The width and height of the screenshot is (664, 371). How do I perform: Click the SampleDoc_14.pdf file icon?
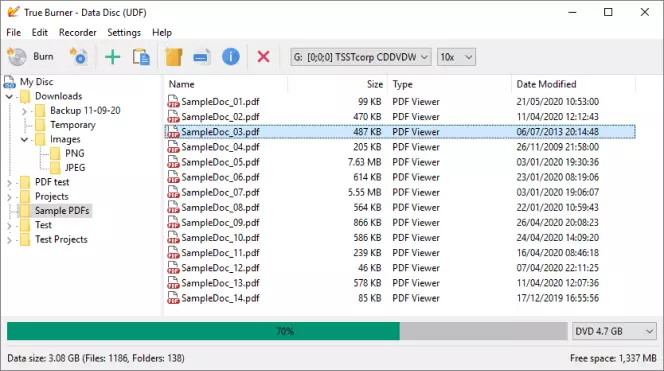coord(173,298)
